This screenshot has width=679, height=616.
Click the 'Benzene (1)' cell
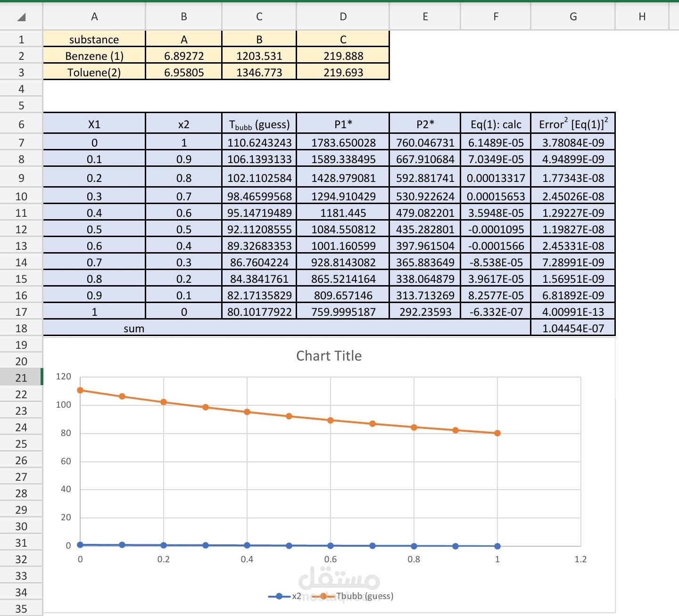click(x=94, y=56)
